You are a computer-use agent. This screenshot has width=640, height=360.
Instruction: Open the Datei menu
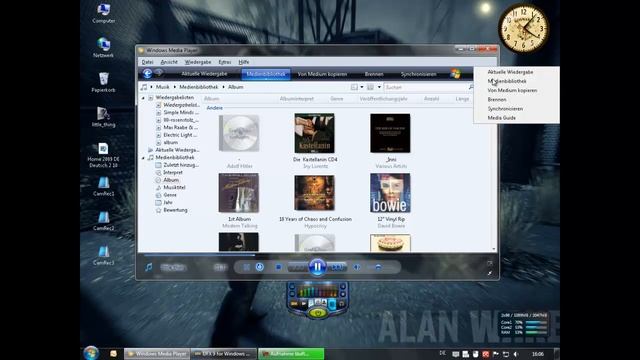[x=147, y=62]
